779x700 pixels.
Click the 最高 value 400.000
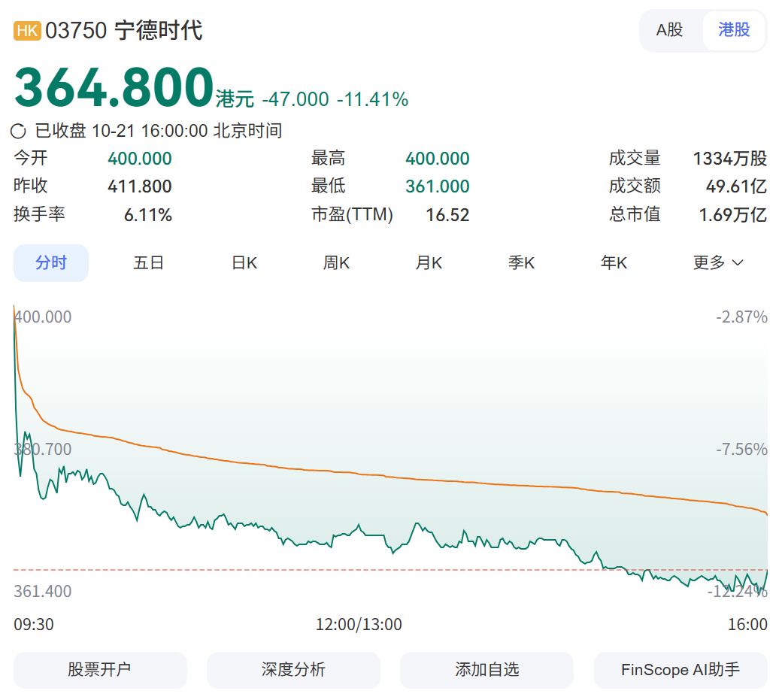click(x=437, y=159)
